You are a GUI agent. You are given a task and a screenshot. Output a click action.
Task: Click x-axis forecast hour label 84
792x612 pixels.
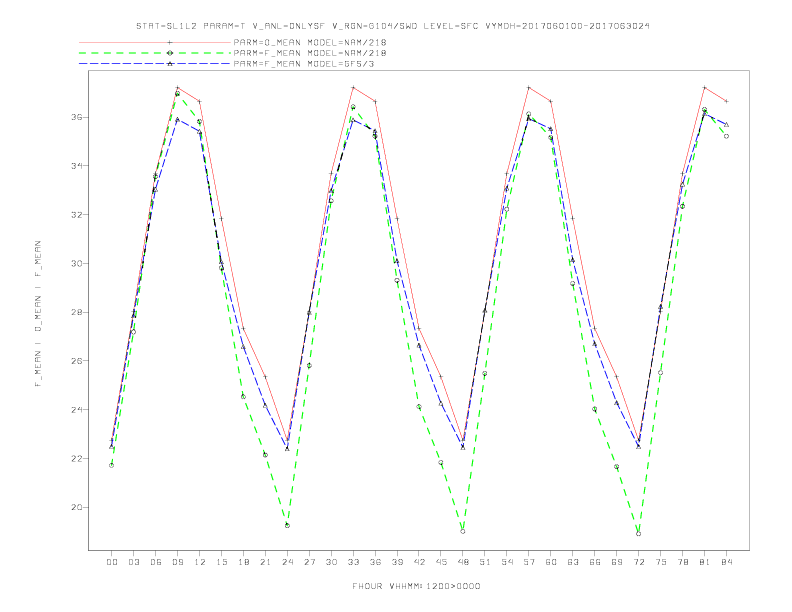tap(727, 562)
